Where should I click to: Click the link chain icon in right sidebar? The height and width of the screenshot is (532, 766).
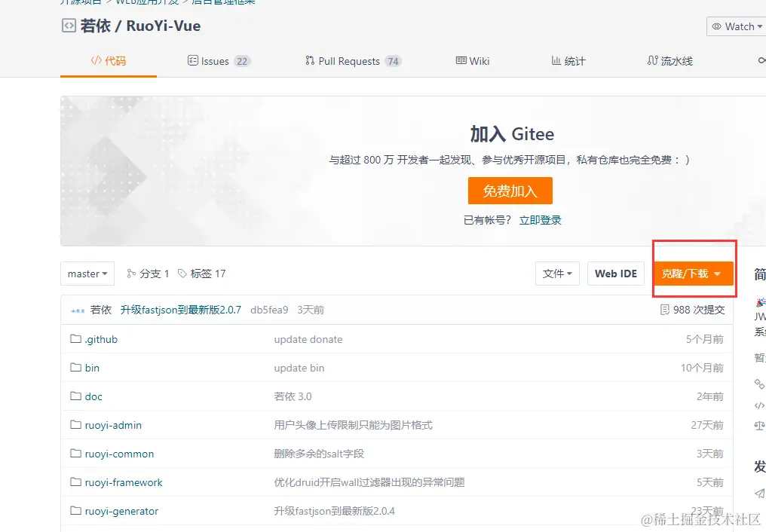pyautogui.click(x=760, y=384)
